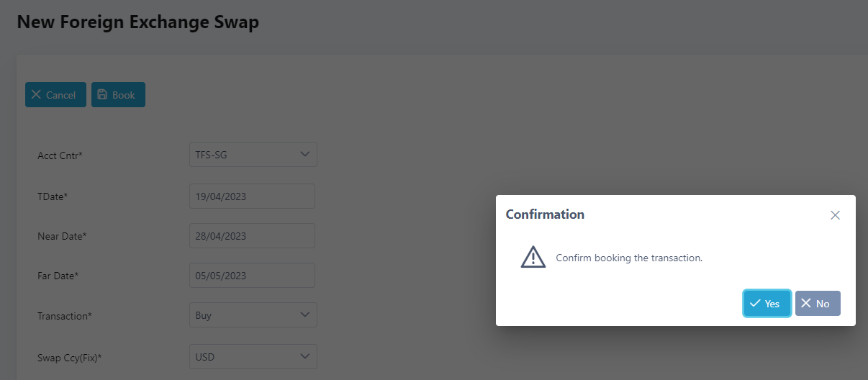The height and width of the screenshot is (380, 868).
Task: Expand the Acct Cntr dropdown showing TFS-SG
Action: tap(253, 155)
